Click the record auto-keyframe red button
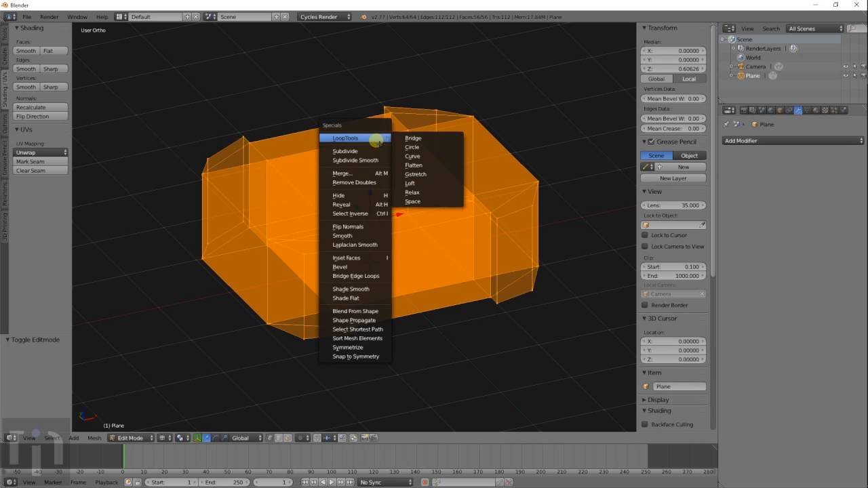This screenshot has width=868, height=488. [x=425, y=482]
